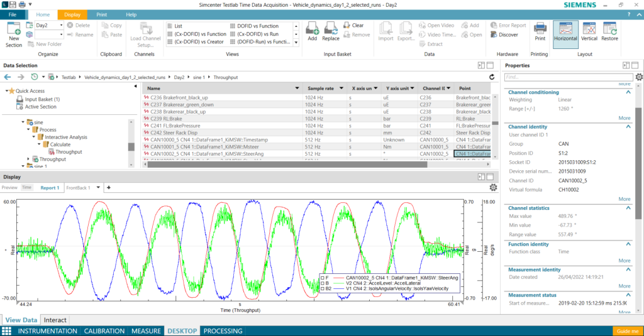
Task: Click the Discover hardware icon
Action: [x=494, y=35]
